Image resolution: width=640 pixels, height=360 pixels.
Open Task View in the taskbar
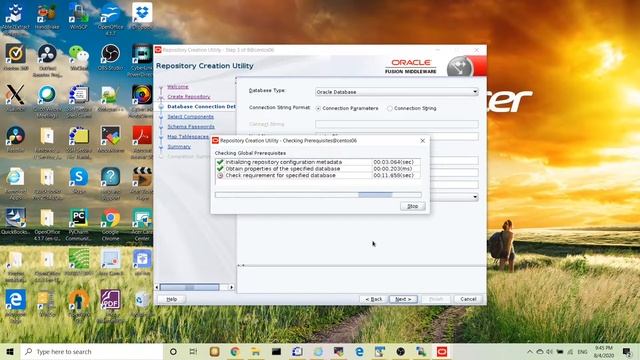pos(193,351)
